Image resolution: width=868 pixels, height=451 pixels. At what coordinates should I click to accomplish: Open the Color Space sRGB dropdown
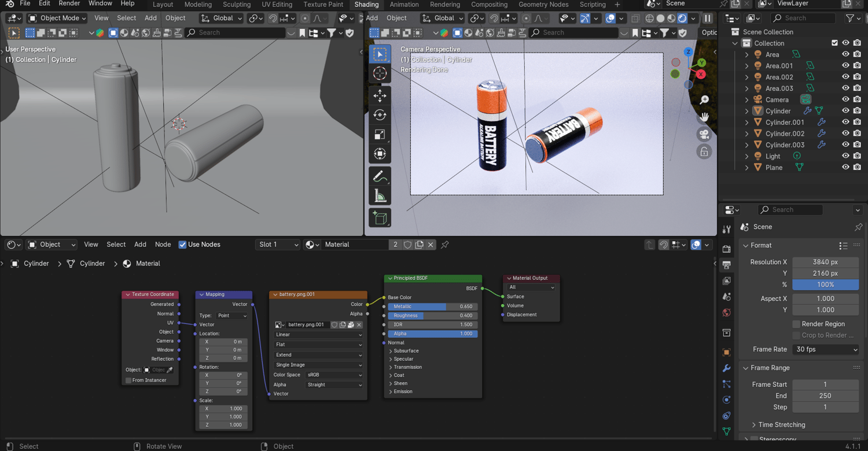334,375
